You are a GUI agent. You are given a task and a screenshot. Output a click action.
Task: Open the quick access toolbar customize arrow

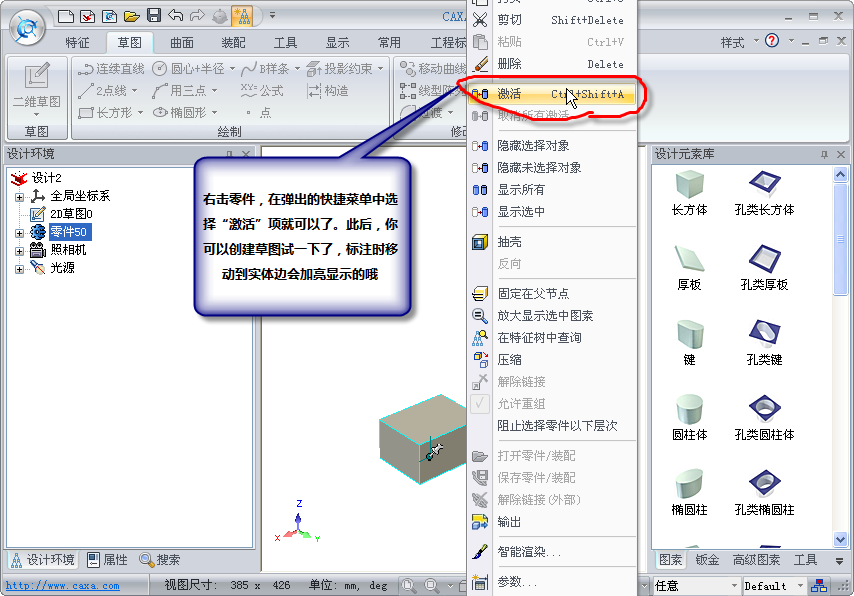(x=272, y=15)
